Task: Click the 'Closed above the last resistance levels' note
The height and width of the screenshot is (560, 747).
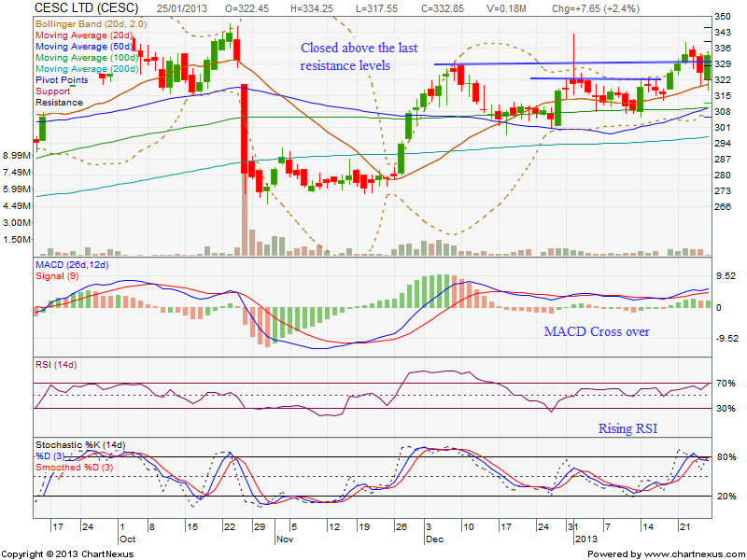Action: point(359,56)
